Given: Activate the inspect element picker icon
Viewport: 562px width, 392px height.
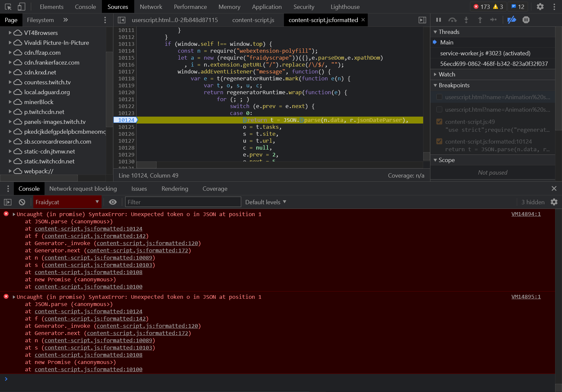Looking at the screenshot, I should point(8,7).
